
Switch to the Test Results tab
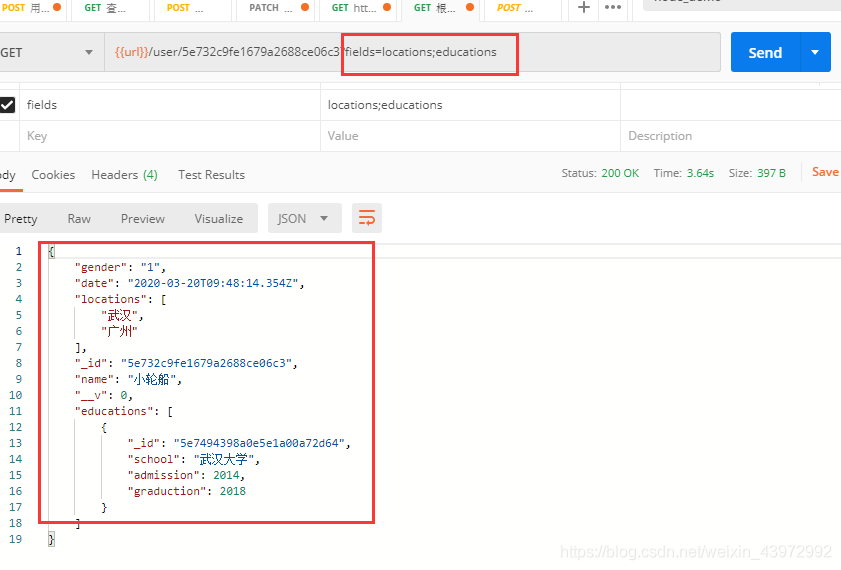coord(211,174)
